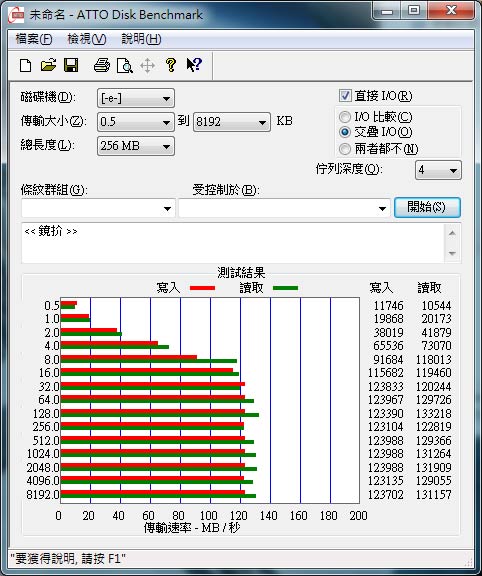
Task: Click the red 寫入 legend swatch
Action: tap(202, 288)
